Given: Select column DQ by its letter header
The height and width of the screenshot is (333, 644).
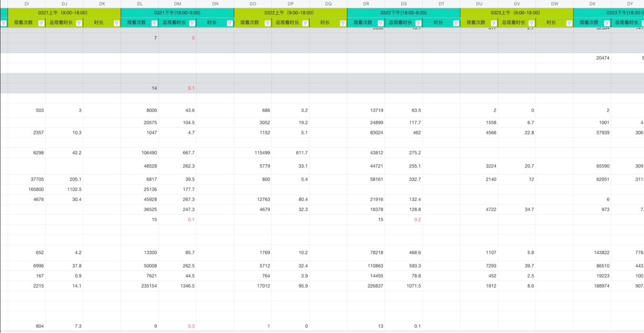Looking at the screenshot, I should coord(328,3).
